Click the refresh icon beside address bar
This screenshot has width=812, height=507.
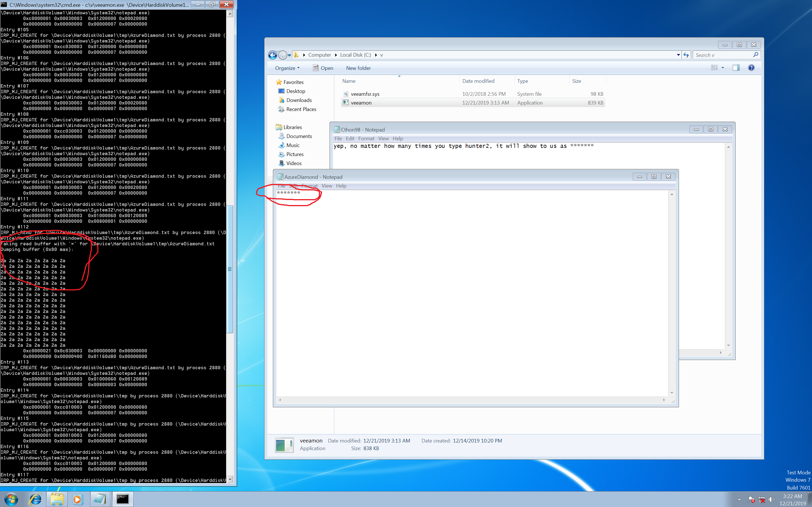[686, 55]
